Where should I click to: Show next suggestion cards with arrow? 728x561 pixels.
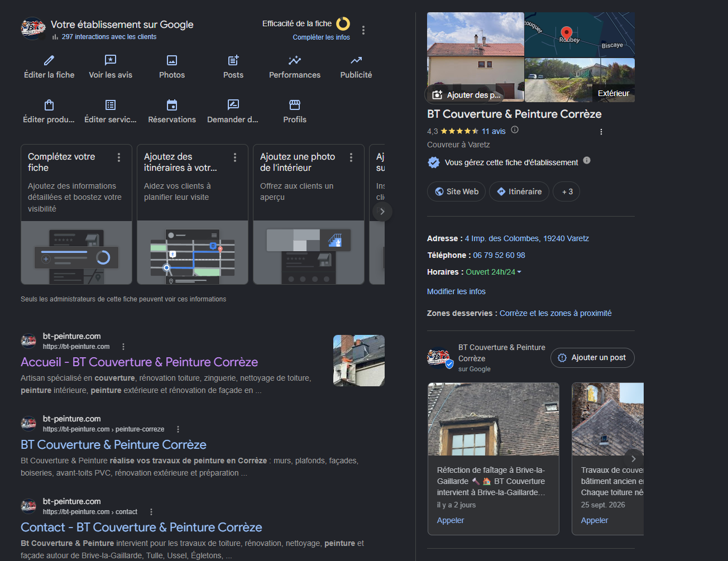382,212
